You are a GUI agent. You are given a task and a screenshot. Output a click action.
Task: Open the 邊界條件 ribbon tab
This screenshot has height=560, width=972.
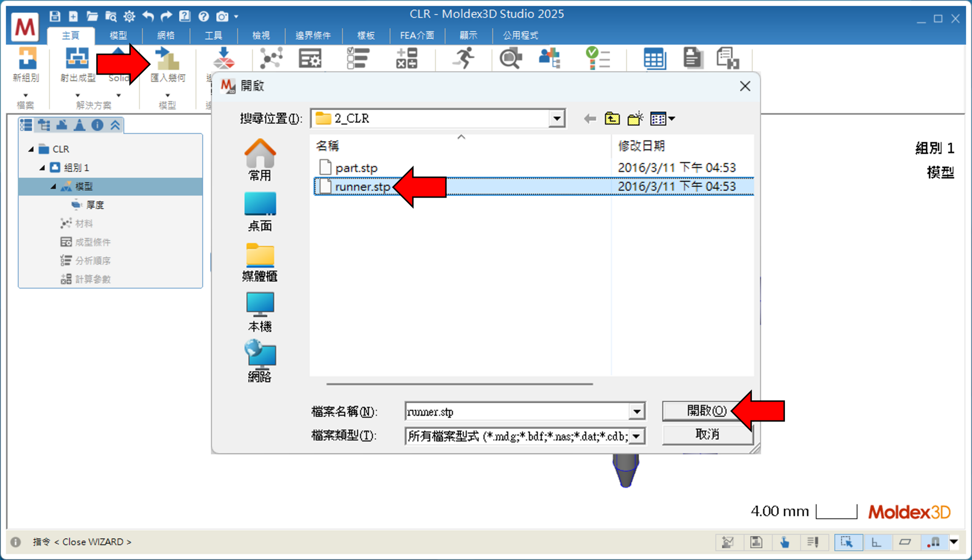pyautogui.click(x=313, y=35)
